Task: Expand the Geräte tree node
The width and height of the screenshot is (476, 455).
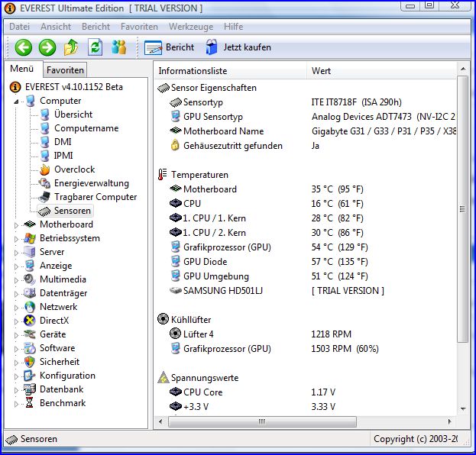Action: (x=16, y=335)
